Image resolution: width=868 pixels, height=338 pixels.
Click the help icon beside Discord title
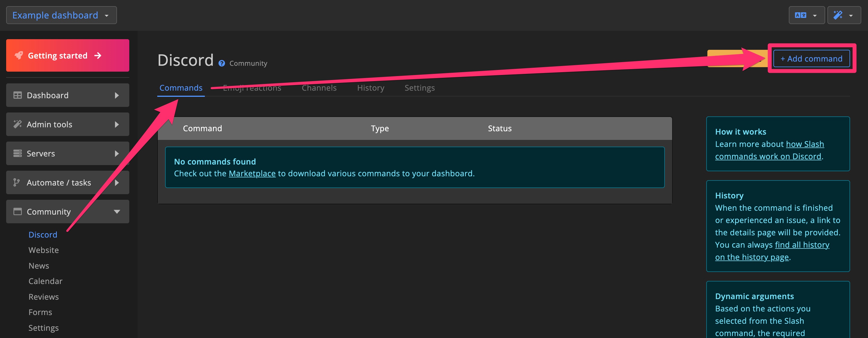pyautogui.click(x=221, y=63)
